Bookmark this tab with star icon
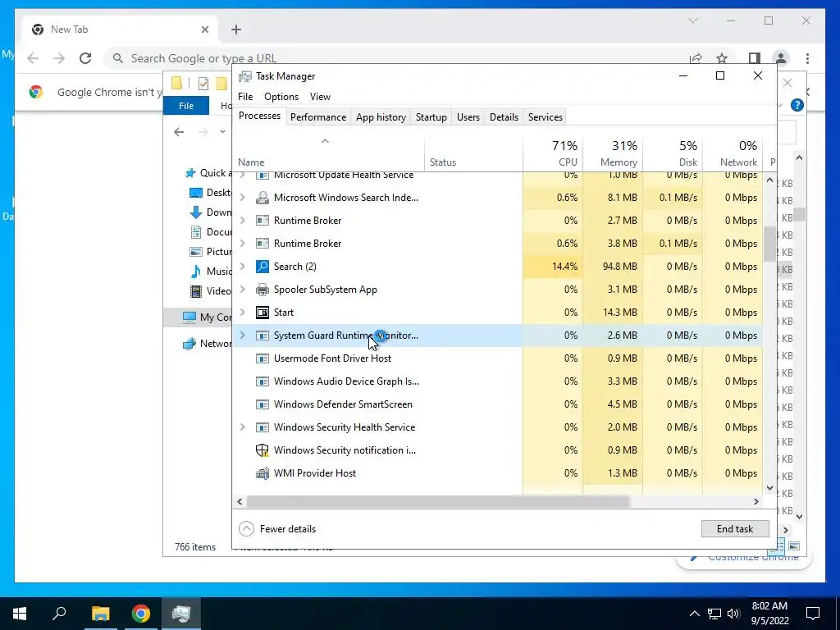Screen dimensions: 840x630 click(722, 58)
